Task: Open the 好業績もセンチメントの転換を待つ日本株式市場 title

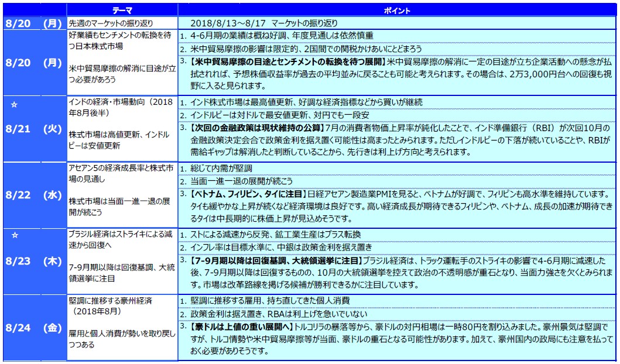Action: point(120,40)
